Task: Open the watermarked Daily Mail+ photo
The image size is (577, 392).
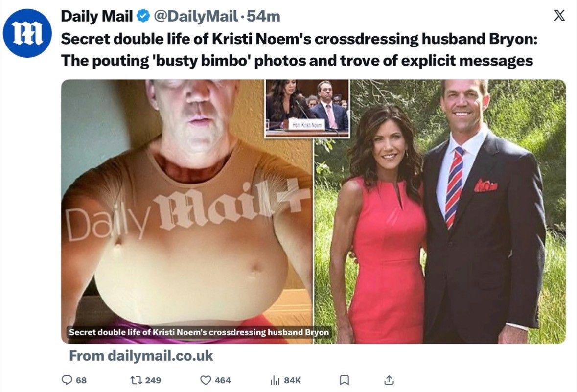Action: coord(187,211)
